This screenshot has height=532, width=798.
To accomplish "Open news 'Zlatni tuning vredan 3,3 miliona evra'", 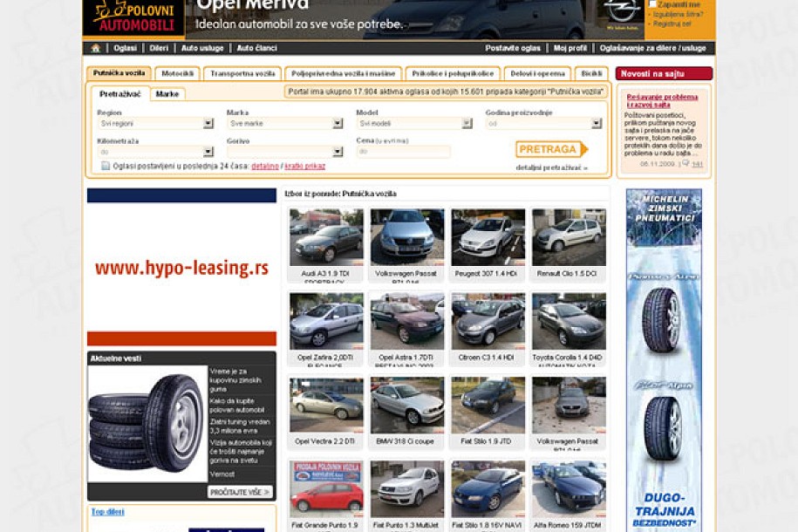I will (240, 426).
